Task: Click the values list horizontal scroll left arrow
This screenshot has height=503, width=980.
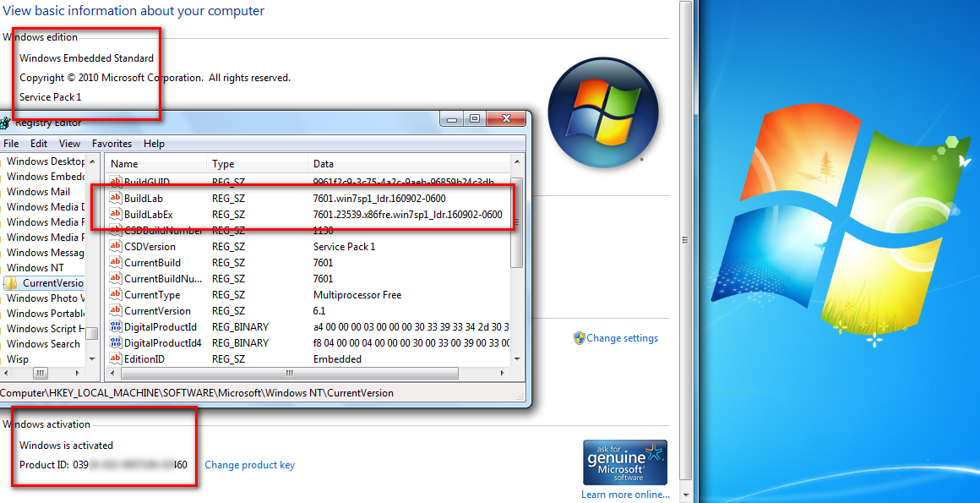Action: 112,373
